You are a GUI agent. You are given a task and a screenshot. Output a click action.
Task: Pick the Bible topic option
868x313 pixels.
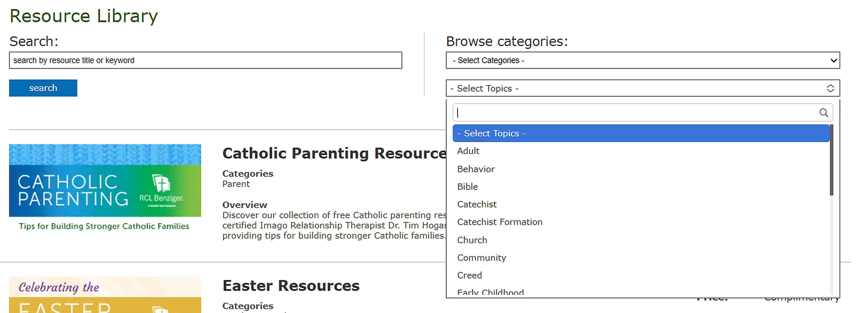467,187
